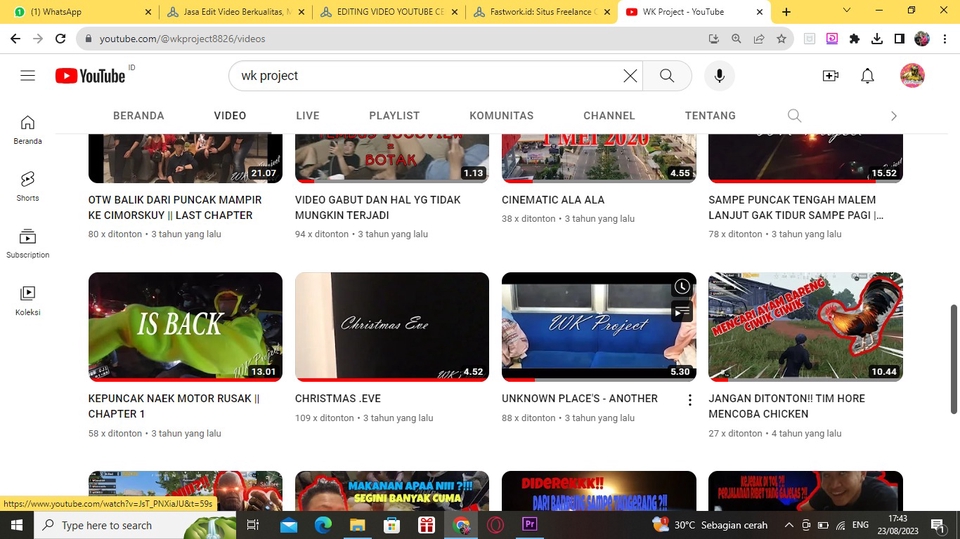Screen dimensions: 960x539
Task: Open Chrome zoom magnifier icon in address bar
Action: 736,39
